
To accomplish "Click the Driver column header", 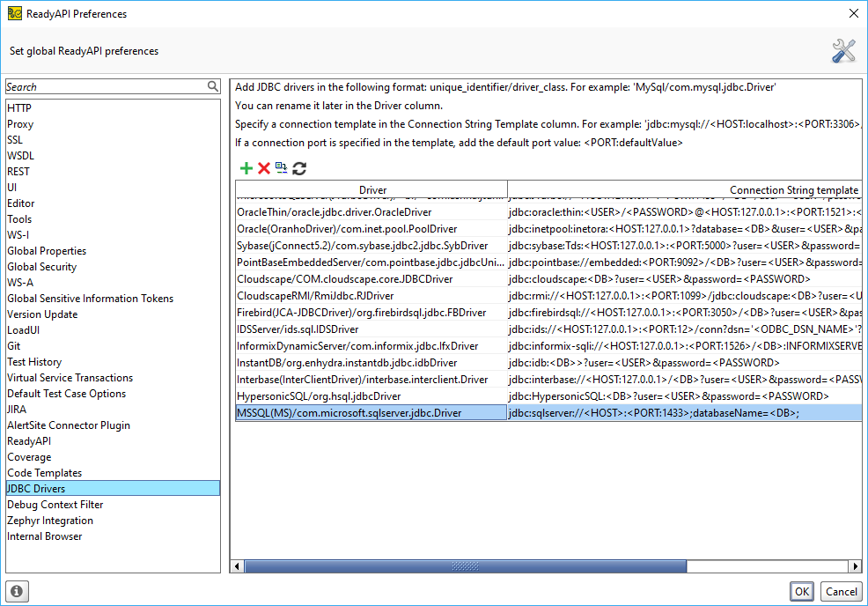I will pos(371,190).
